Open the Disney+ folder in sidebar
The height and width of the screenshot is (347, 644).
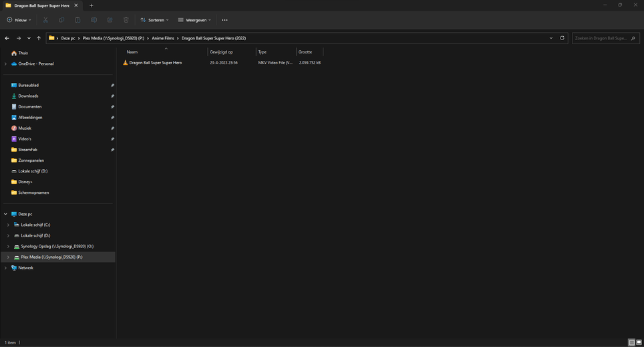pos(25,182)
